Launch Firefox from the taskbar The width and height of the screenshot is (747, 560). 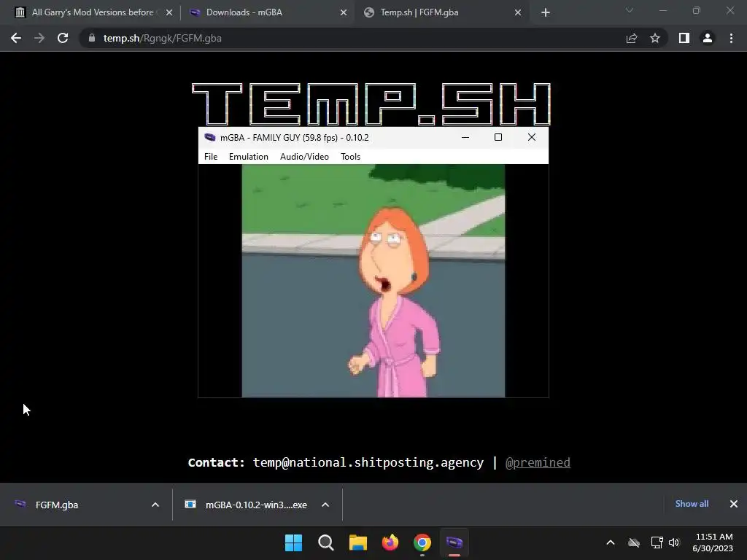[390, 542]
